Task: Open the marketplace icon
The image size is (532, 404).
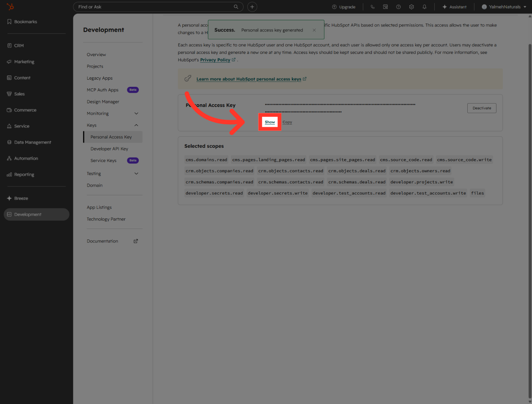Action: pyautogui.click(x=385, y=7)
